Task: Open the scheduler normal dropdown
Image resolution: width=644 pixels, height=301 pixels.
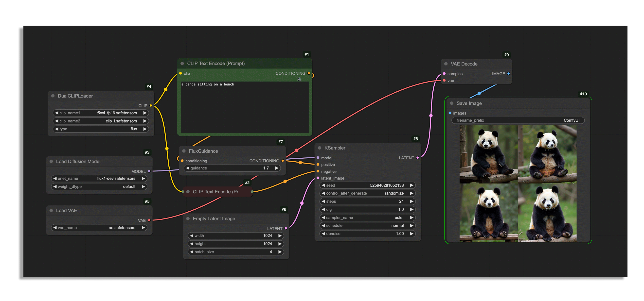Action: click(x=367, y=226)
